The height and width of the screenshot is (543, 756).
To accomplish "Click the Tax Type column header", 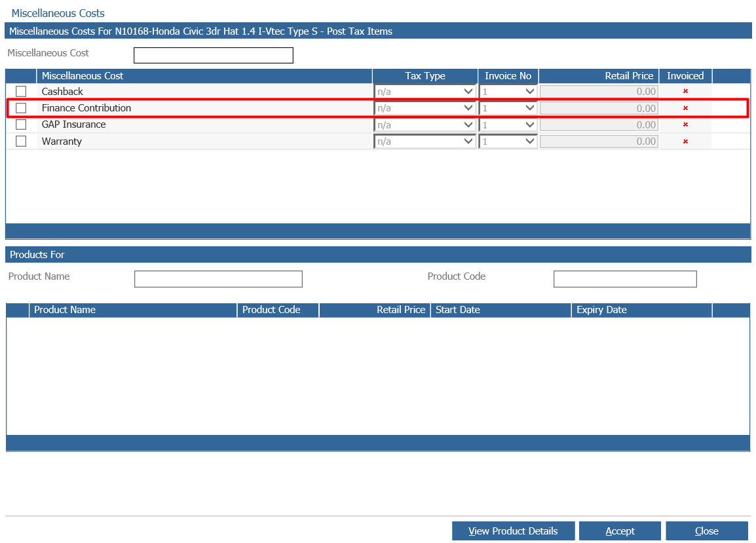I will (425, 76).
